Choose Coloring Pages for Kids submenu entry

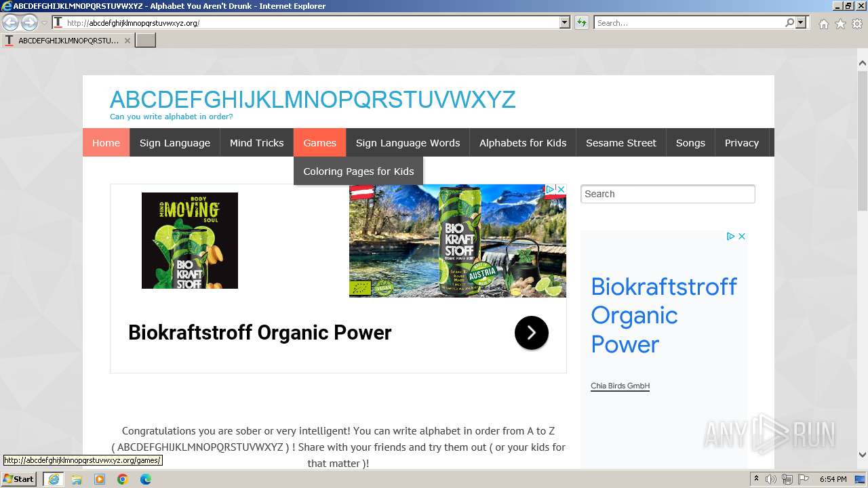[359, 171]
